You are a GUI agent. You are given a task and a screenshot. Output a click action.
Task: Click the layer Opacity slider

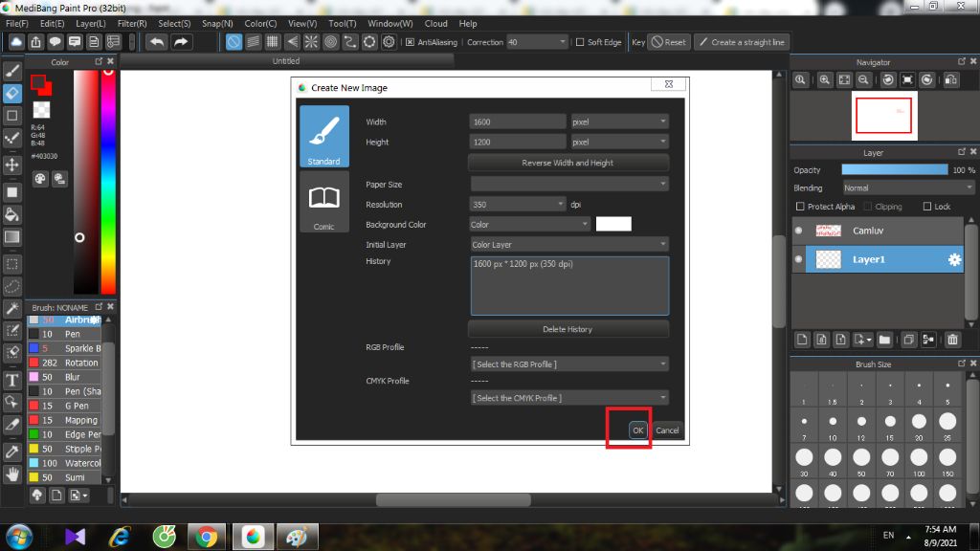[x=895, y=170]
